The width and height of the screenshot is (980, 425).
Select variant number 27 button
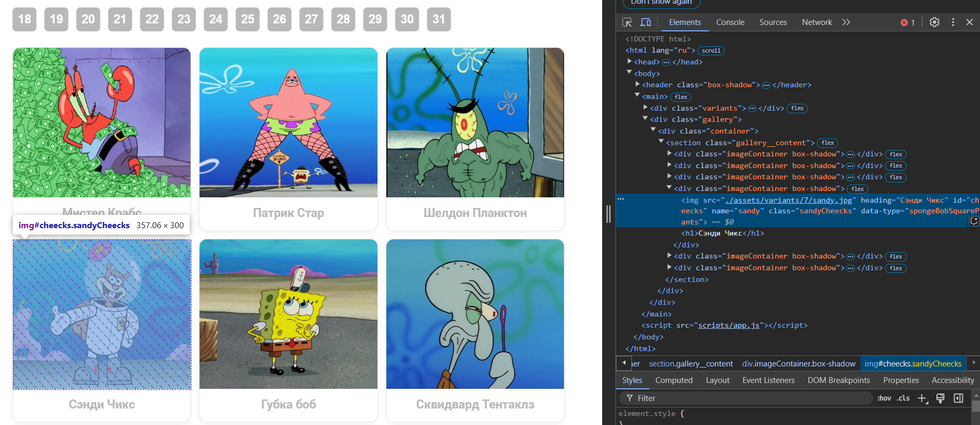point(311,19)
